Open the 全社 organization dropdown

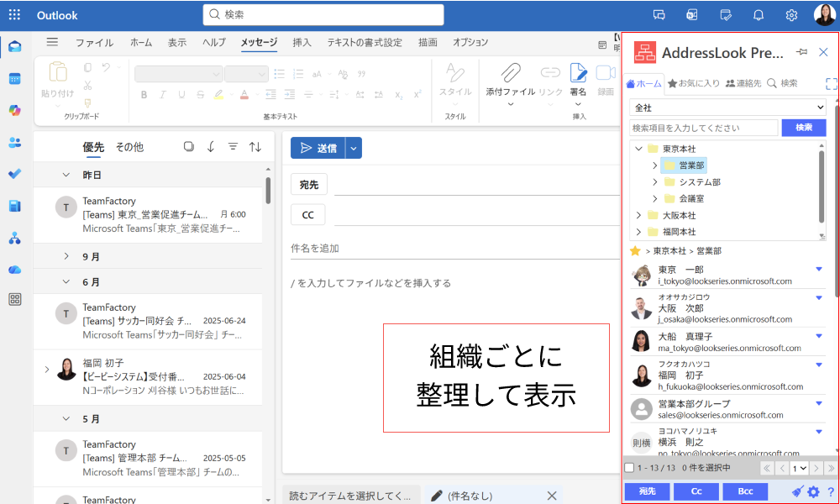point(728,108)
